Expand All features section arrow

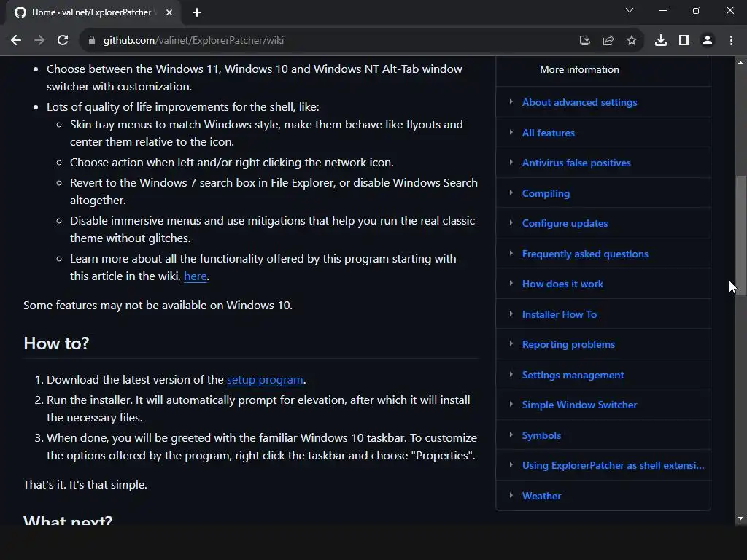pyautogui.click(x=511, y=132)
